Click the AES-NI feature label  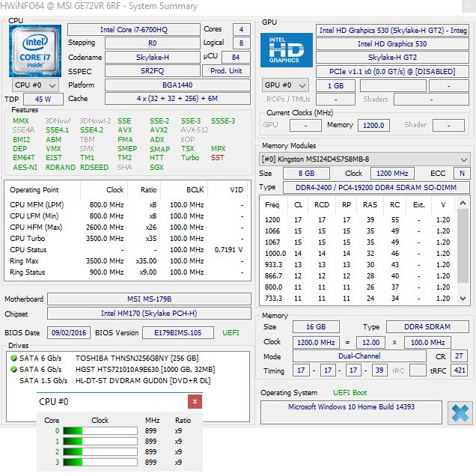[x=25, y=167]
